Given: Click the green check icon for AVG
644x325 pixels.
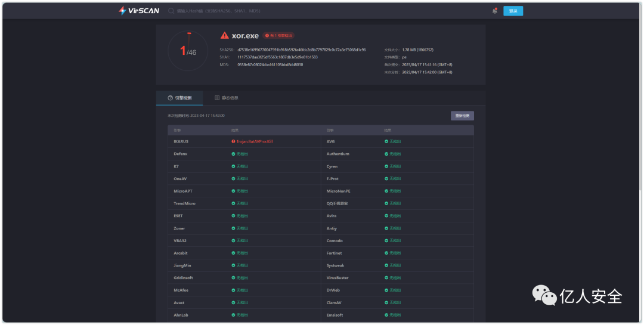Looking at the screenshot, I should [x=386, y=141].
